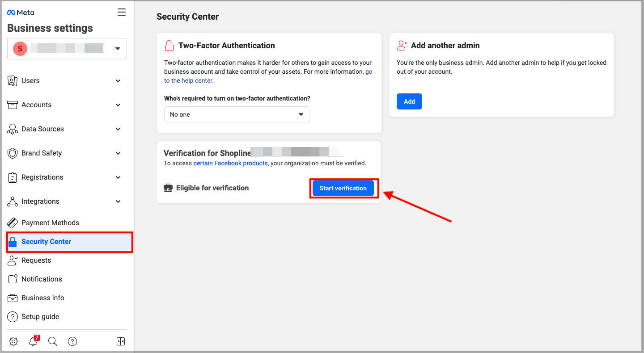
Task: Click the Add button for another admin
Action: (x=409, y=101)
